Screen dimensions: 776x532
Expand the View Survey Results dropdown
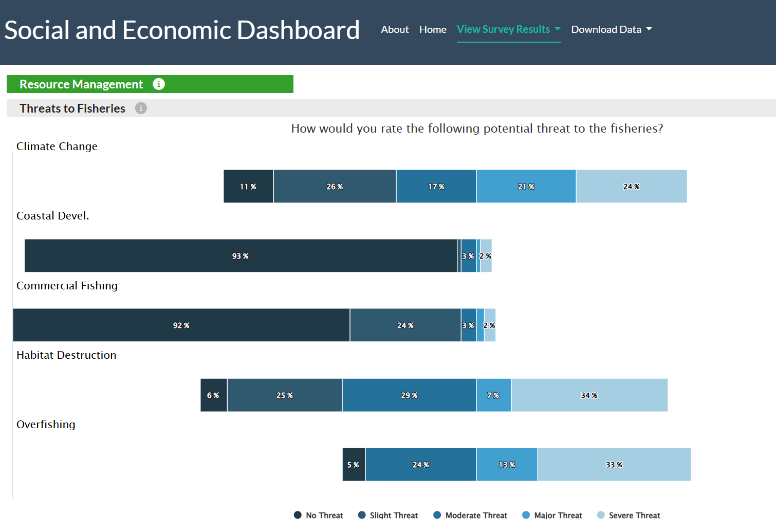(x=509, y=29)
